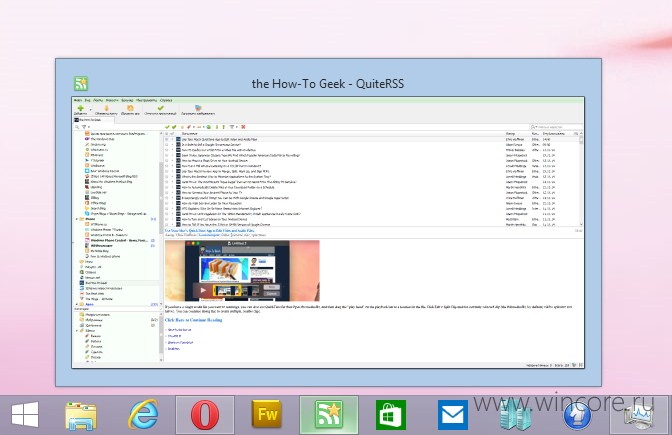Open the Windows Start button
The height and width of the screenshot is (435, 672).
[x=25, y=415]
